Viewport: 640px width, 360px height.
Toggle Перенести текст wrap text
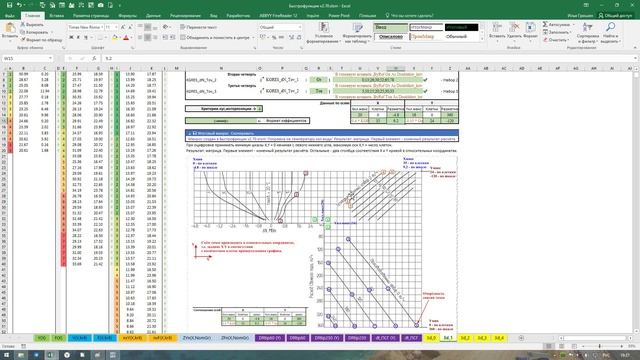[x=198, y=27]
